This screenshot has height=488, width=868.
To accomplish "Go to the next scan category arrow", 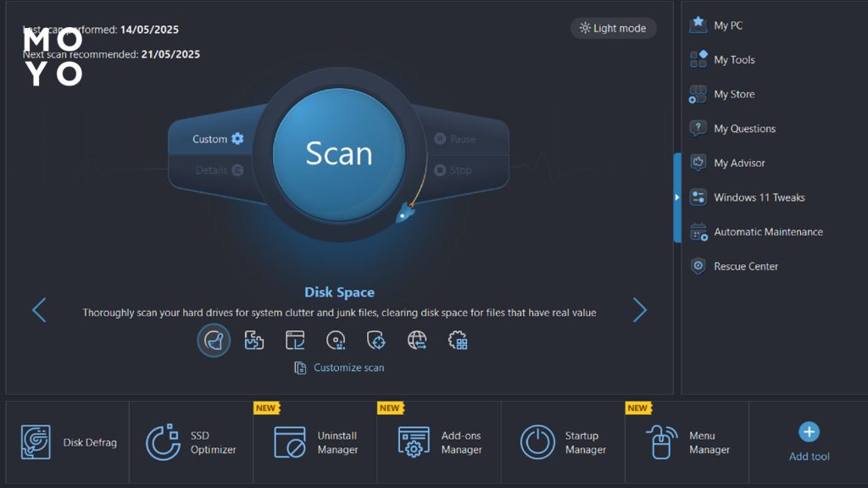I will [640, 310].
